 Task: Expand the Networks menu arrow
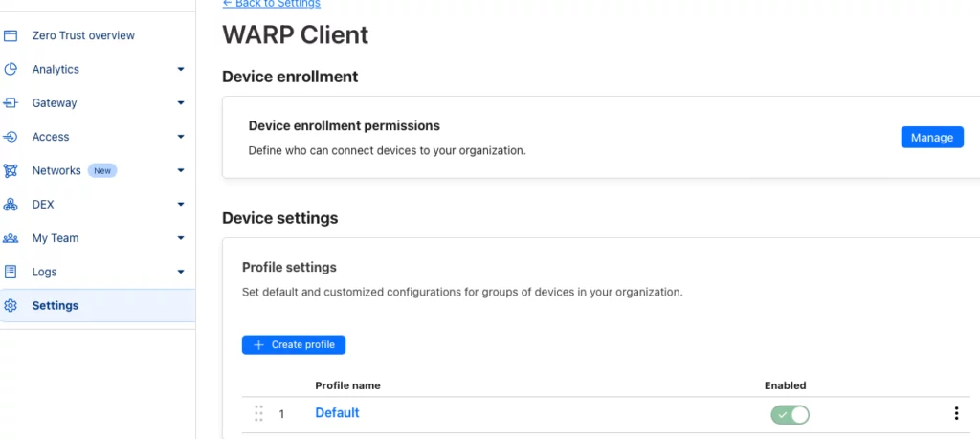point(181,170)
